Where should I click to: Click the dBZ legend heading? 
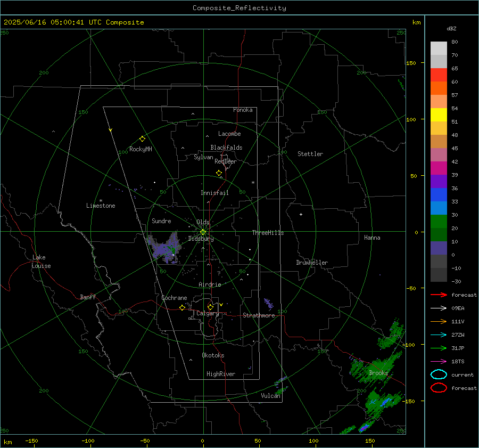coord(451,28)
